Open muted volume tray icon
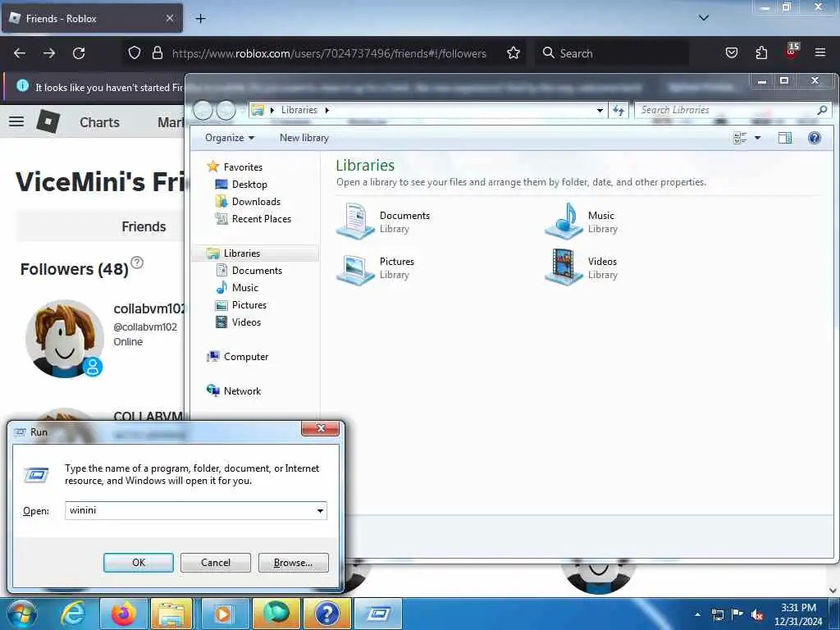840x630 pixels. (757, 614)
